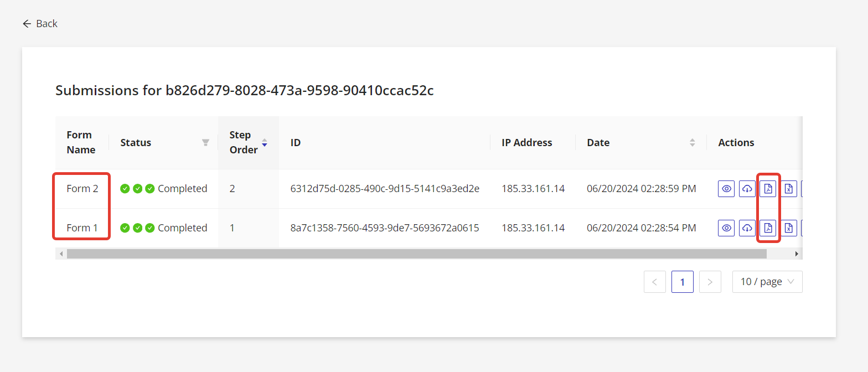Export Form 2 submission as PDF
The image size is (868, 372).
[x=768, y=189]
